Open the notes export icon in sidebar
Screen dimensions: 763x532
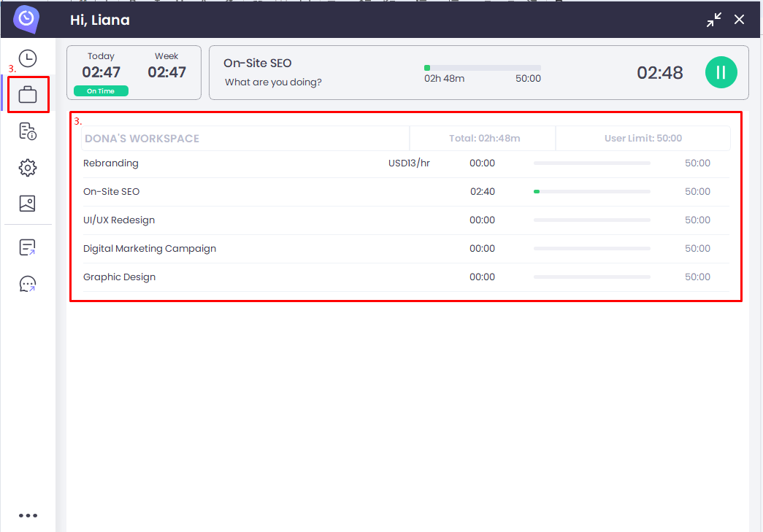(27, 247)
